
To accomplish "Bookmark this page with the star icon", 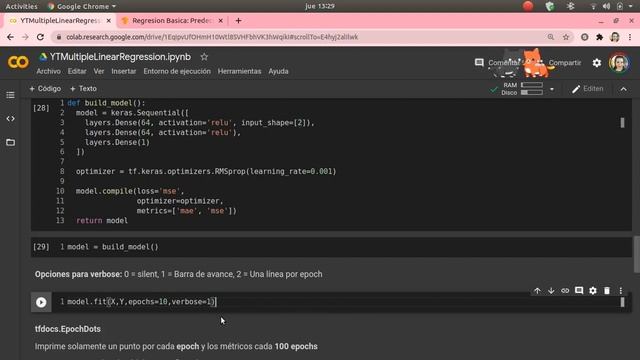I will [x=566, y=37].
